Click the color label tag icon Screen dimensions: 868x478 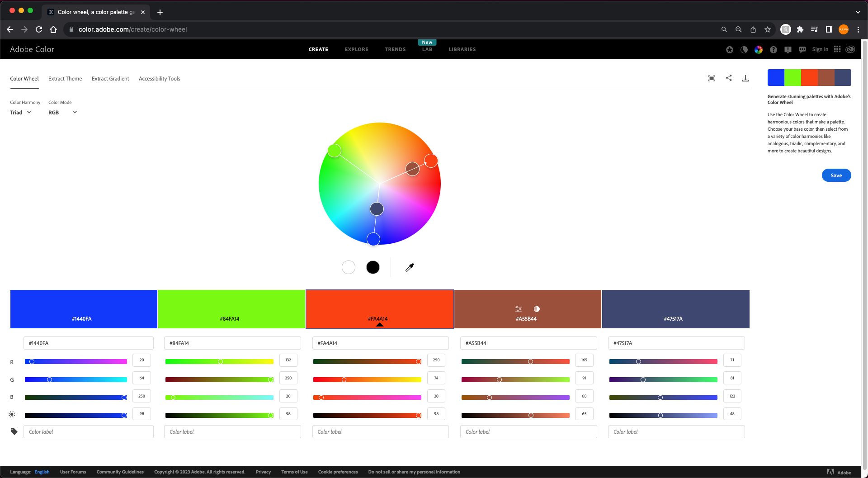(14, 431)
